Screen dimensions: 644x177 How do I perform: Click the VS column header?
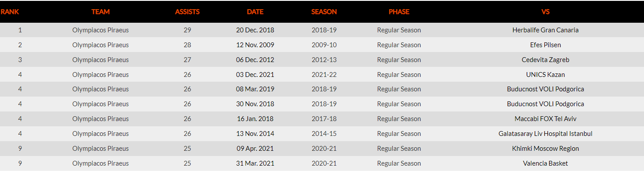point(545,12)
